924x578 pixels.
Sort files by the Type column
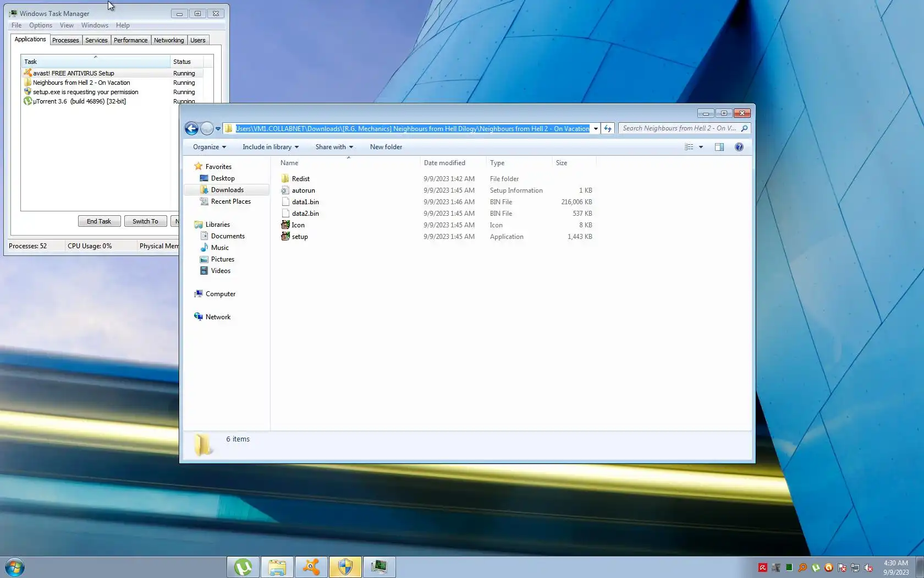tap(519, 163)
